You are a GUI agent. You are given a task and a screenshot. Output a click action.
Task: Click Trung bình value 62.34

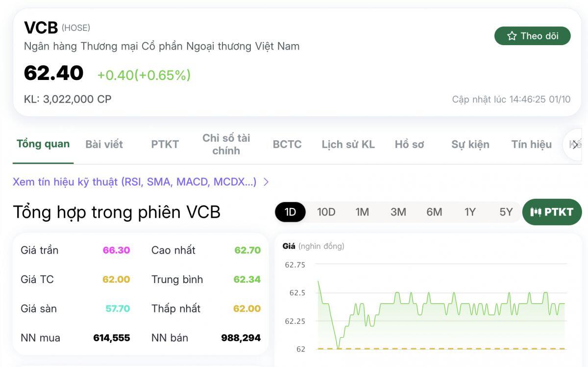click(247, 280)
